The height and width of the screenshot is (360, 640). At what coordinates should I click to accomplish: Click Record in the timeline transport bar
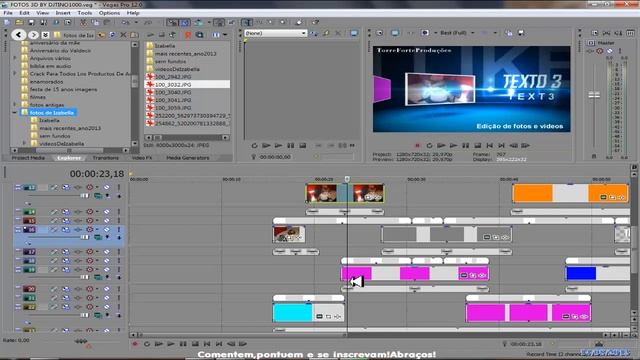135,344
